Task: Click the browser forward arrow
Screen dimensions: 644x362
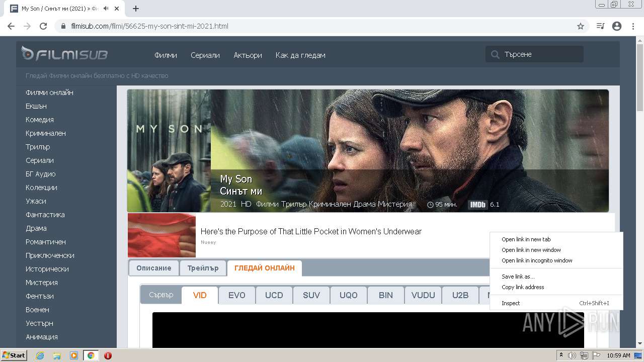Action: (27, 26)
